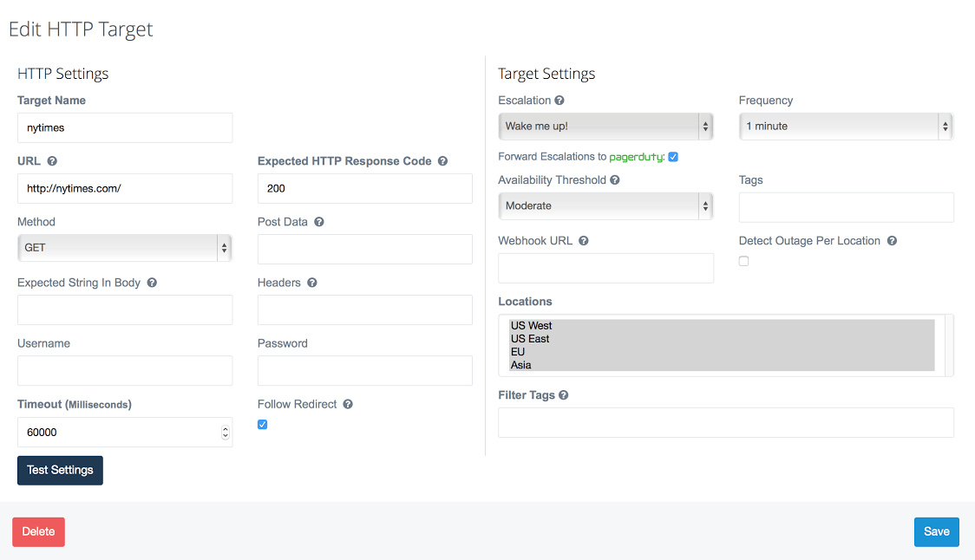
Task: Select US East in Locations list
Action: click(x=531, y=339)
